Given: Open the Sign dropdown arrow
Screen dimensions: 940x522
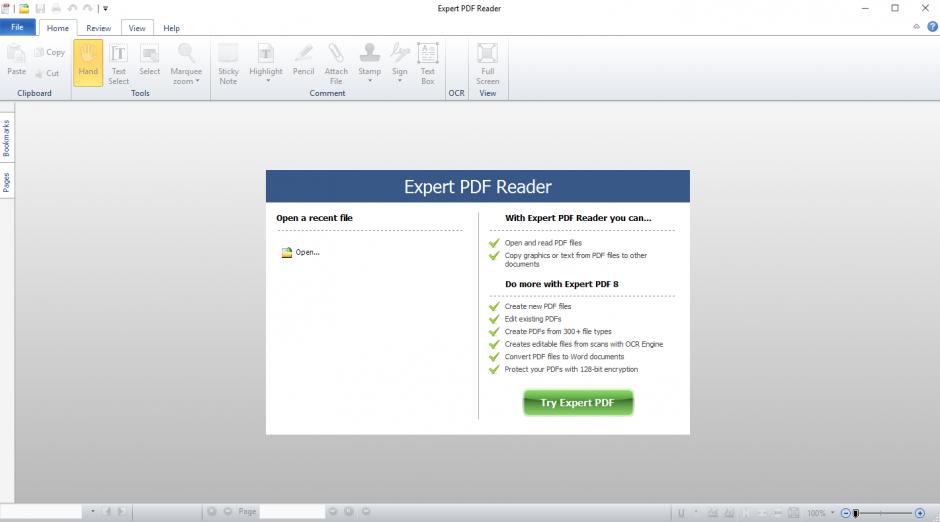Looking at the screenshot, I should click(400, 80).
